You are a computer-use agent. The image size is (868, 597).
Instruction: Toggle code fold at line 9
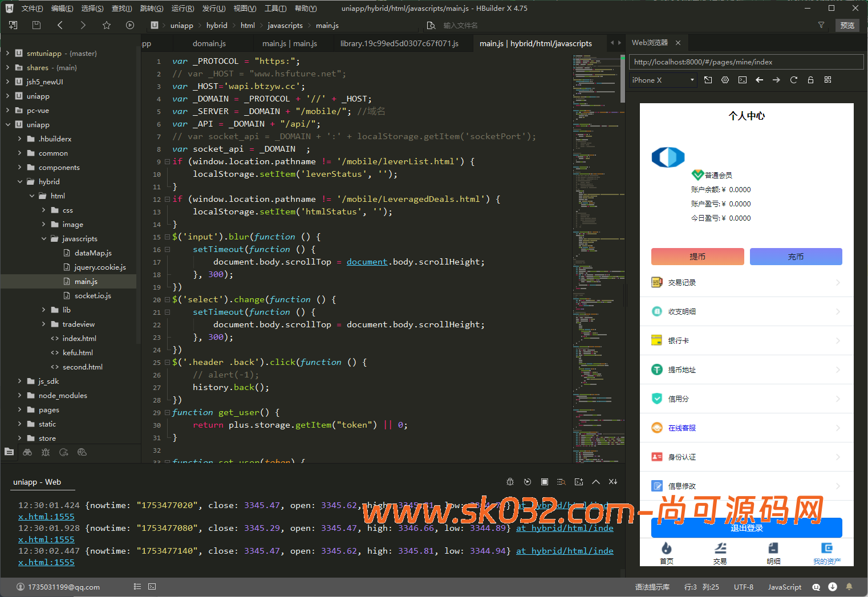click(x=167, y=162)
